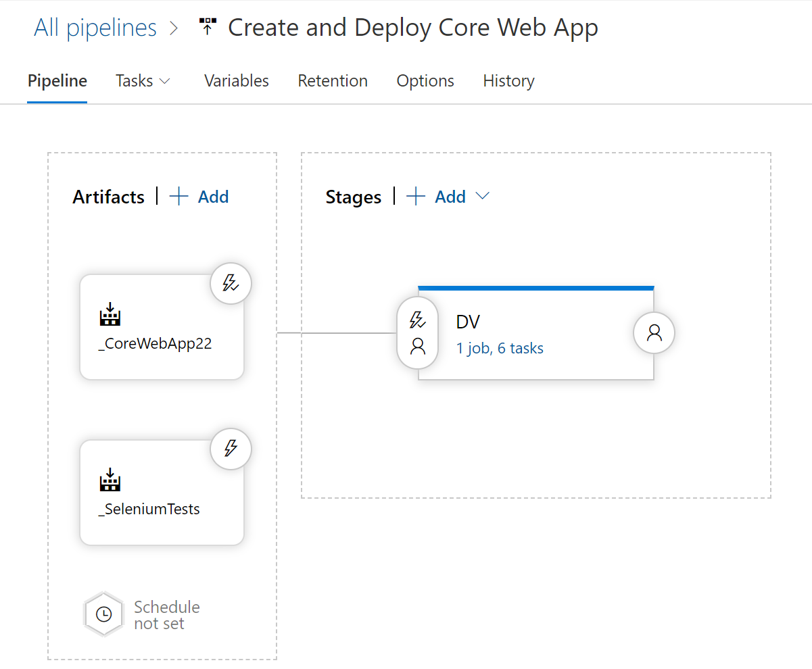The image size is (812, 669).
Task: Open the continuous deployment trigger for _CoreWebApp22
Action: pyautogui.click(x=231, y=283)
